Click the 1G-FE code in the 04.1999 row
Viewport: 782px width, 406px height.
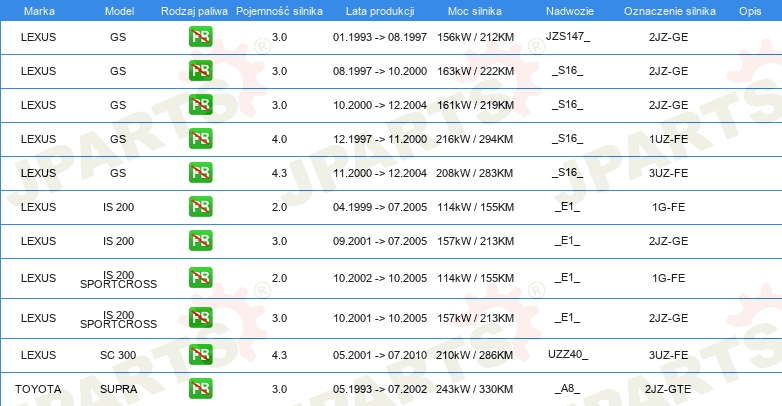coord(668,207)
